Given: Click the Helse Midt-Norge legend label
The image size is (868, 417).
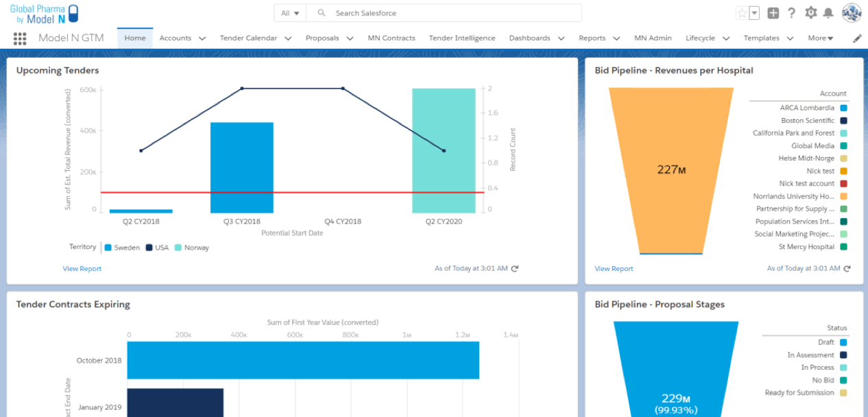Looking at the screenshot, I should (806, 158).
